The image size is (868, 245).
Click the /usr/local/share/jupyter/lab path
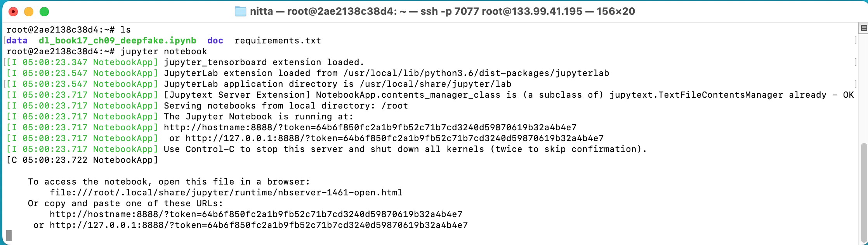pos(435,84)
